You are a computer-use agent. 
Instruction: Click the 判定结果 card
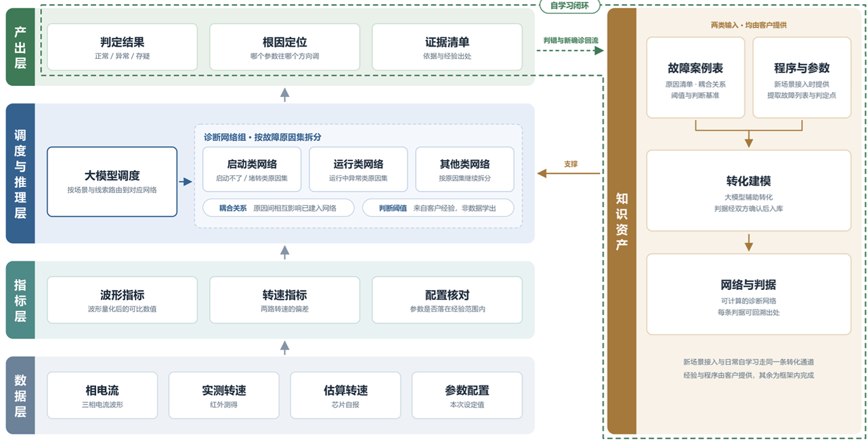coord(122,47)
